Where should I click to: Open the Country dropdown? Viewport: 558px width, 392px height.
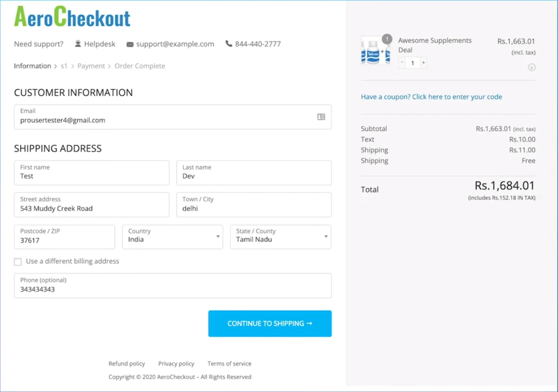click(172, 237)
